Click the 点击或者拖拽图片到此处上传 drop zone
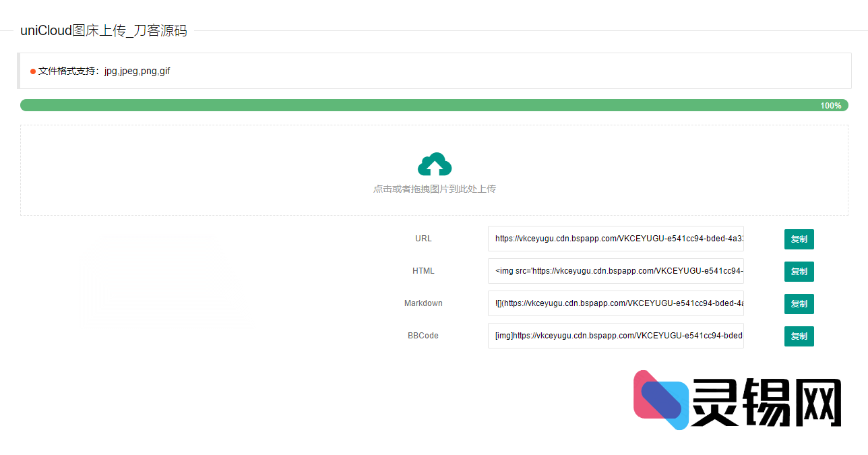The width and height of the screenshot is (868, 455). tap(434, 170)
